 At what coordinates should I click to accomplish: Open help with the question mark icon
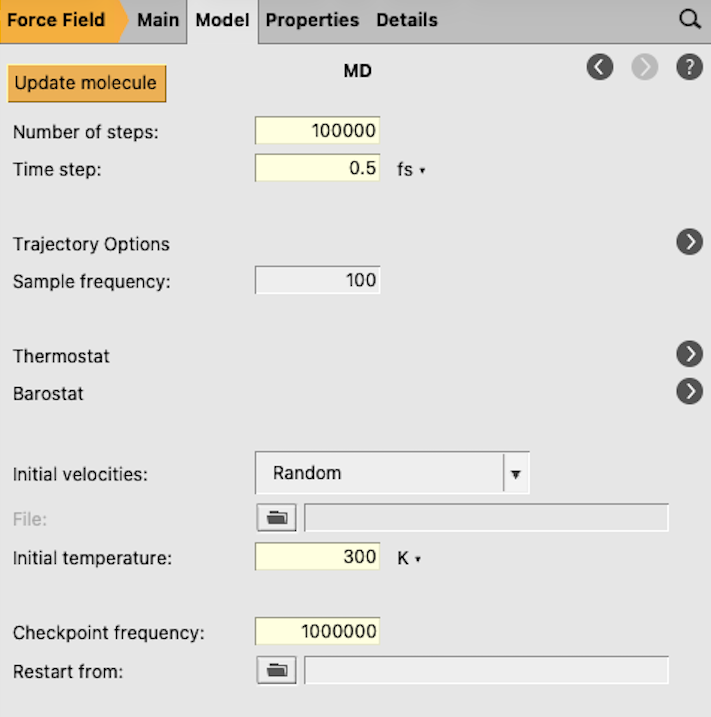(689, 68)
